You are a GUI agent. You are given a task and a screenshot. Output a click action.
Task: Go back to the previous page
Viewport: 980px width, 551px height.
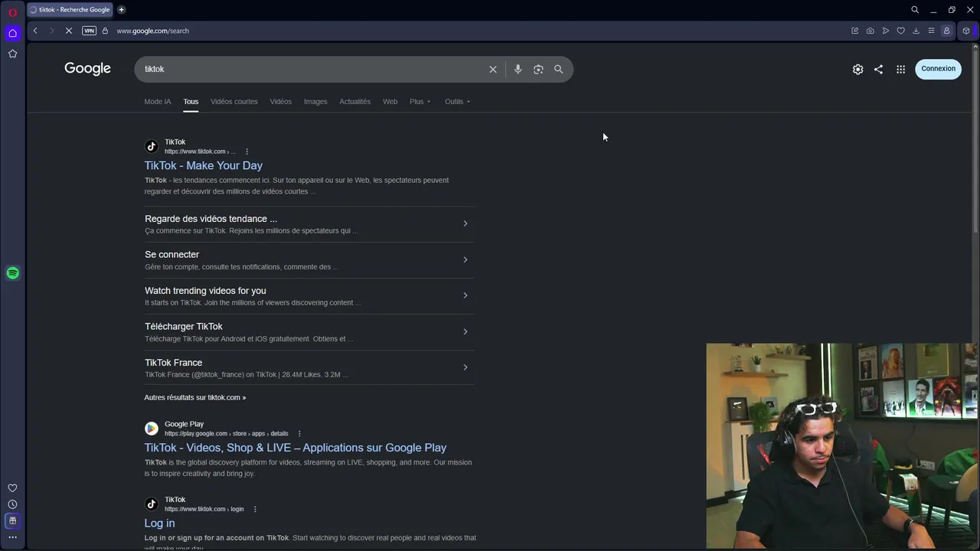pos(35,31)
